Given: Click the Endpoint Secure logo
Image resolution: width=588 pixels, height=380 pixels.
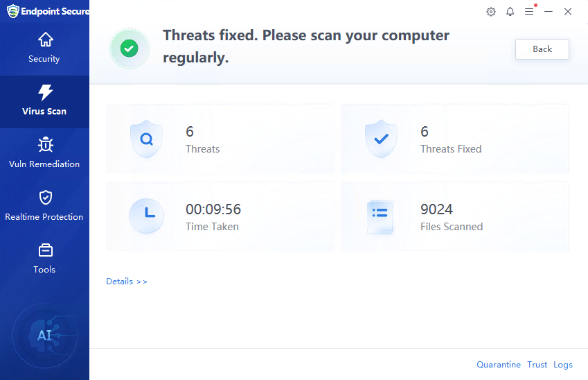Looking at the screenshot, I should [x=13, y=12].
